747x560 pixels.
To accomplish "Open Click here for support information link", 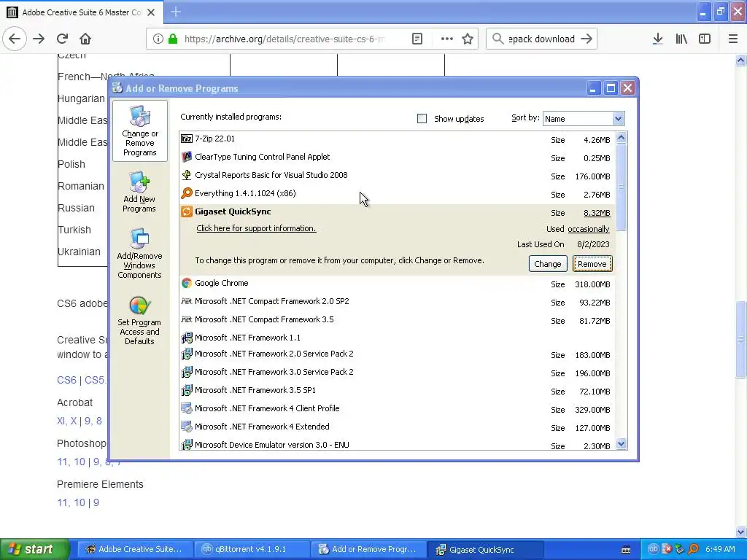I will pyautogui.click(x=256, y=228).
